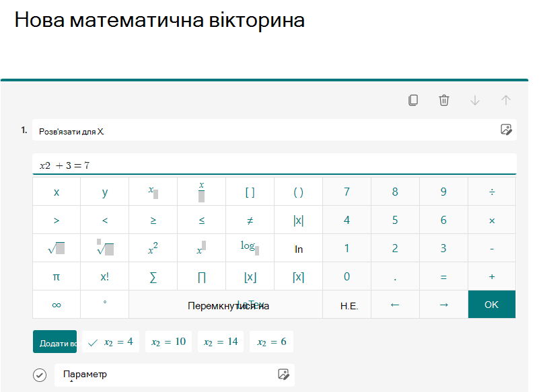Insert the logarithm with base key
541x392 pixels.
click(x=250, y=248)
